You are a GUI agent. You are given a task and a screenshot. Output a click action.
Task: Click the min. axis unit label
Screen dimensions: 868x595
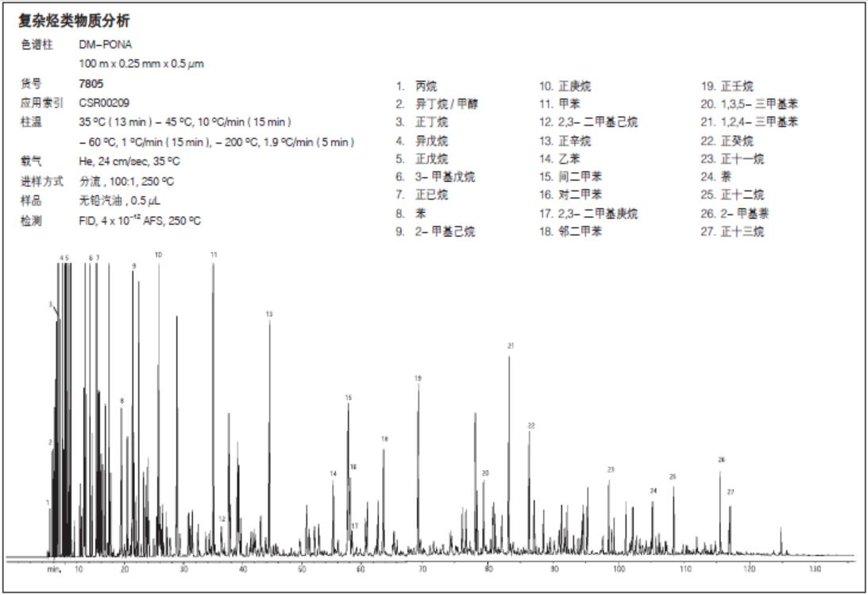pyautogui.click(x=54, y=569)
